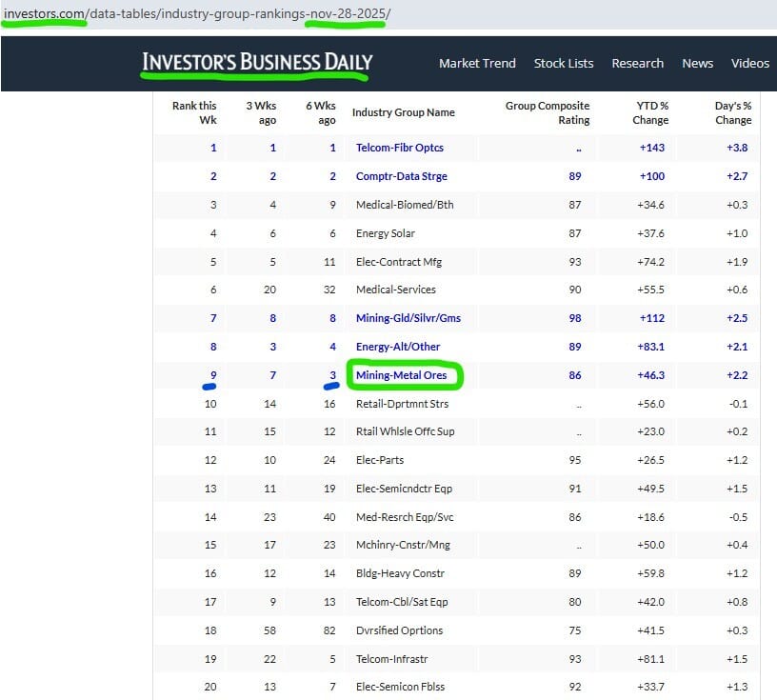Open the Stock Lists menu
The image size is (777, 700).
click(564, 64)
